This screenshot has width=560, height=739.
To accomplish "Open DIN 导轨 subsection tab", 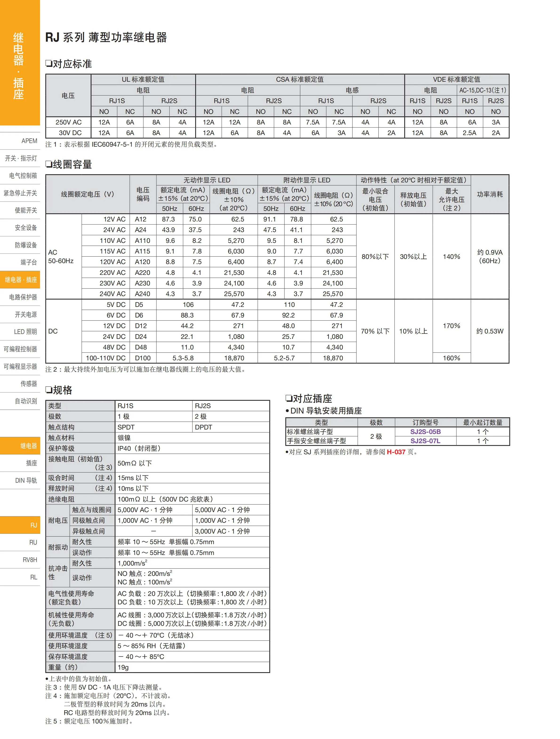I will coord(26,480).
